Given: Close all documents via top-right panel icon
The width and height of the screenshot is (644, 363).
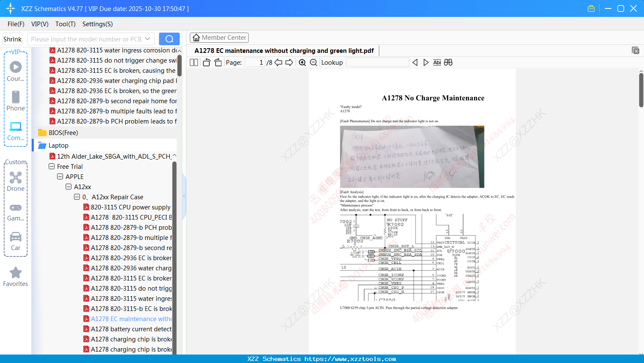Looking at the screenshot, I should [x=636, y=50].
